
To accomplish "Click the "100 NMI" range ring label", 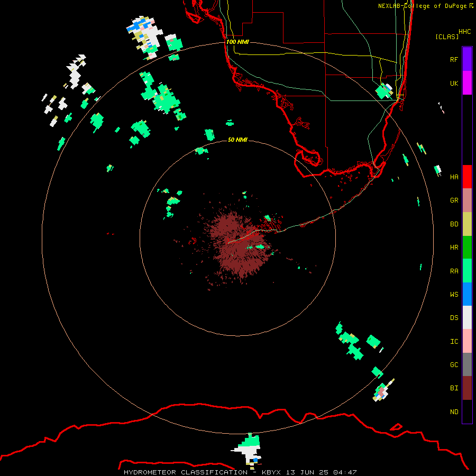I will tap(237, 42).
